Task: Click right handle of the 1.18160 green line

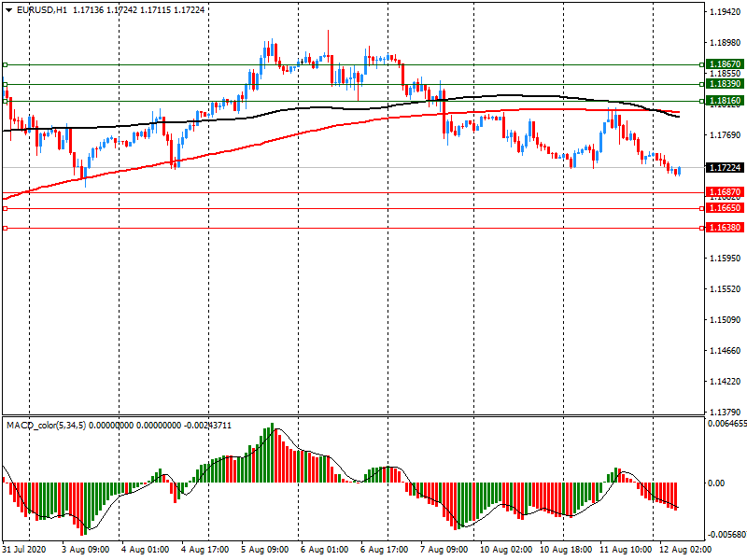Action: click(x=701, y=102)
